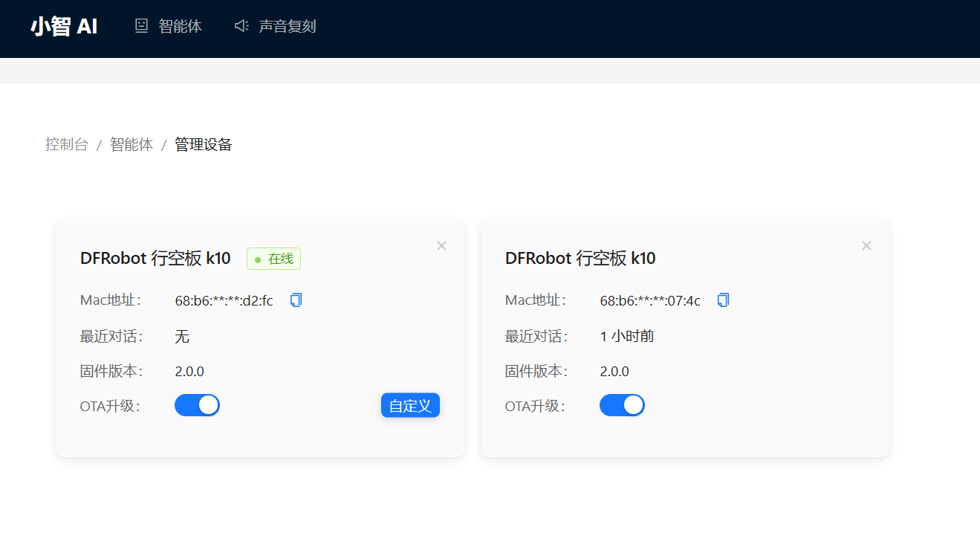Go to 控制台 via breadcrumb
980x533 pixels.
66,144
